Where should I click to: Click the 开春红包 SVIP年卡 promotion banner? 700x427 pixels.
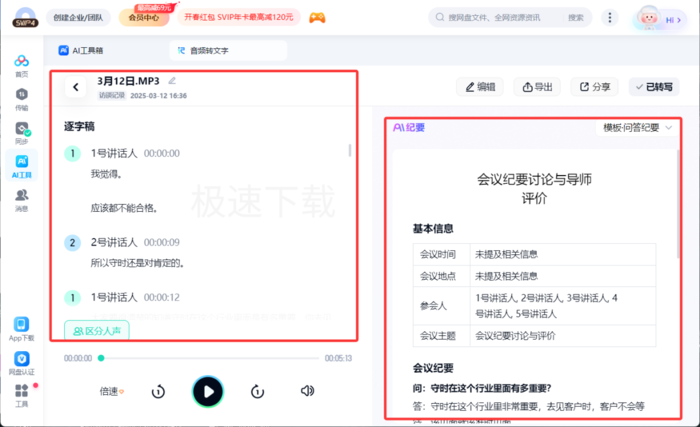[239, 17]
